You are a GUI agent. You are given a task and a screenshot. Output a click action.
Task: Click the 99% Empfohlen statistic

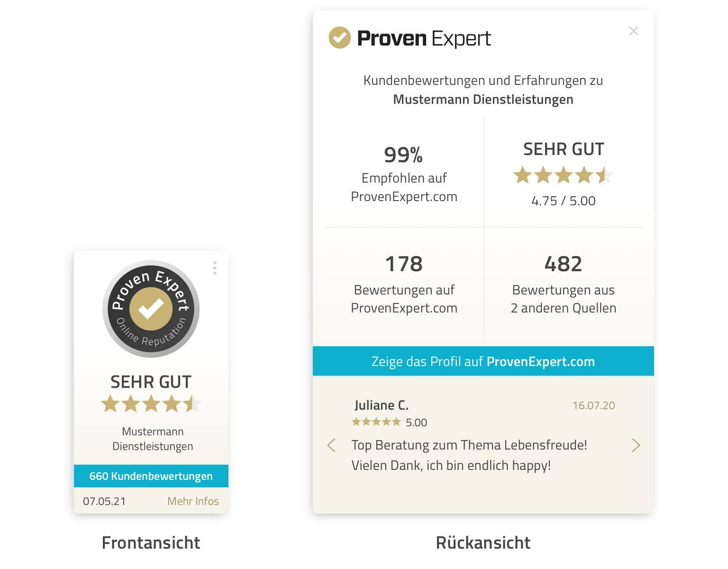coord(404,174)
